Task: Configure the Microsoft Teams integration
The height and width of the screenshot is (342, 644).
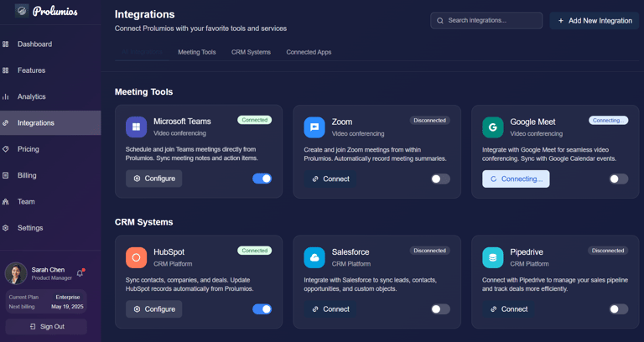Action: 154,179
